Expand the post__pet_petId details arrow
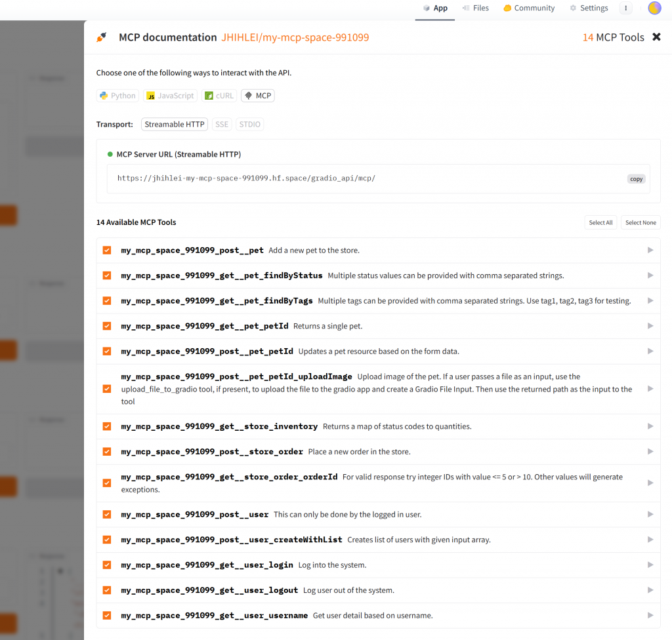The height and width of the screenshot is (640, 672). tap(650, 351)
